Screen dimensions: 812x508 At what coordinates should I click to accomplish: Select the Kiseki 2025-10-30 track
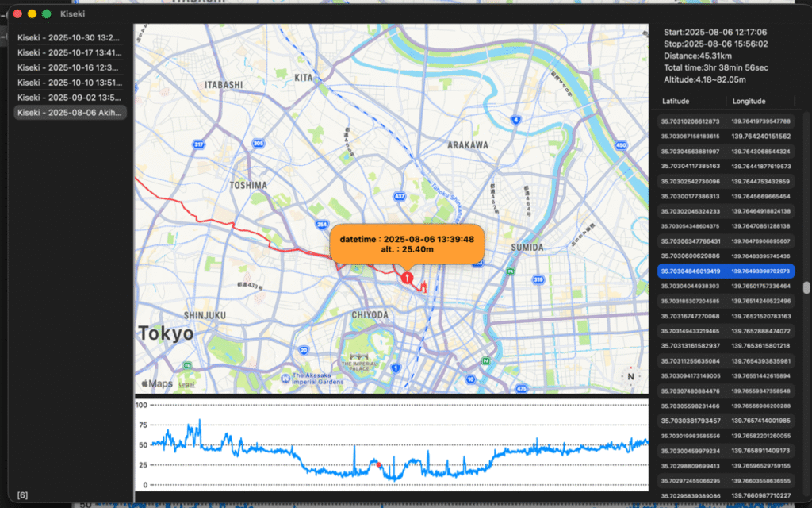click(68, 37)
